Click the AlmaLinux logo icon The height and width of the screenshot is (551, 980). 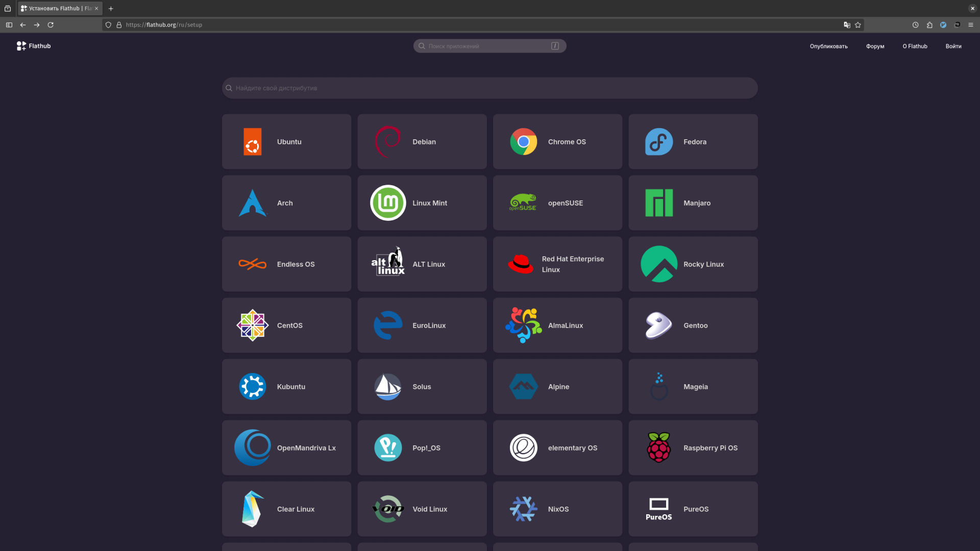(524, 325)
